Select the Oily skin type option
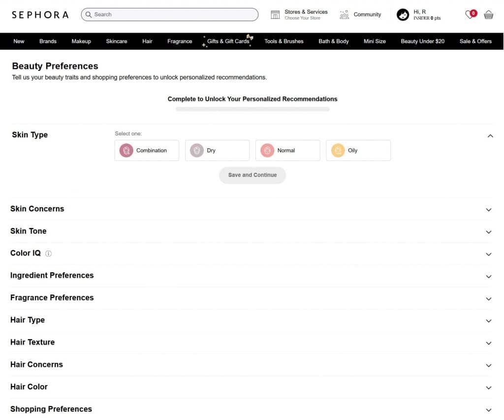504x420 pixels. click(358, 150)
